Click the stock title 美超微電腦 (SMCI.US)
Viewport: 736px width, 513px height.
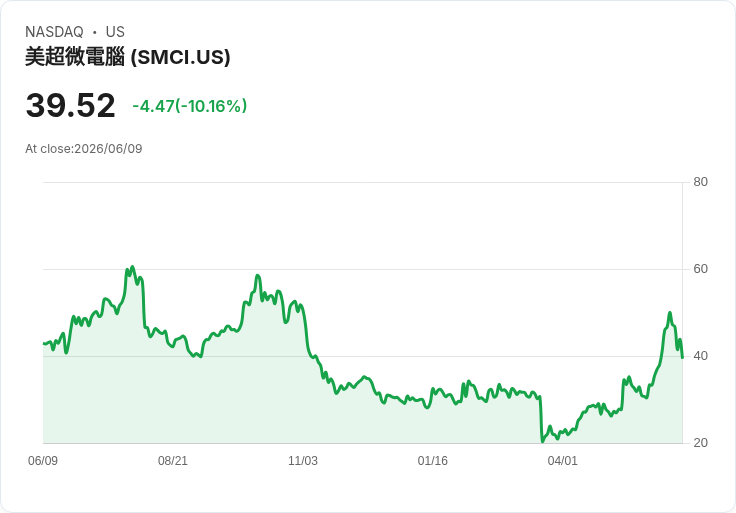pyautogui.click(x=128, y=57)
